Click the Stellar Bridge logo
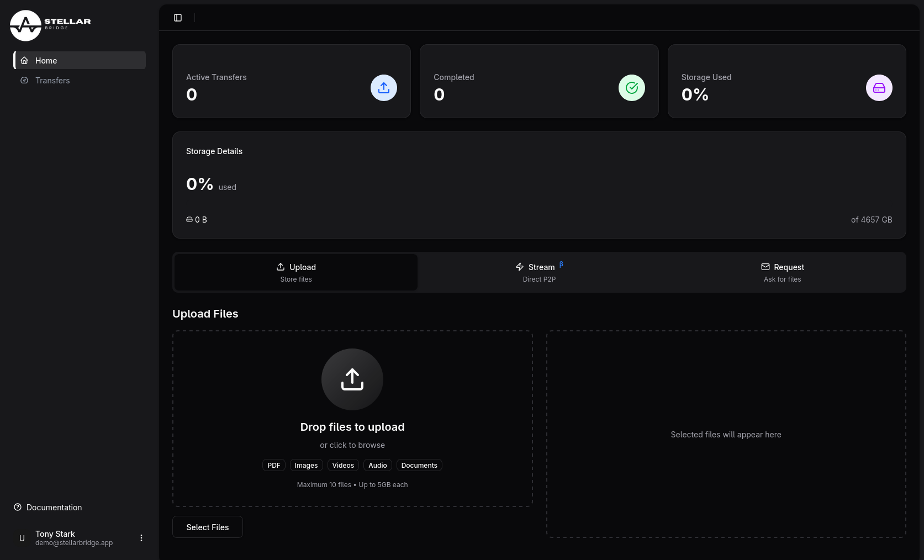 pyautogui.click(x=50, y=25)
